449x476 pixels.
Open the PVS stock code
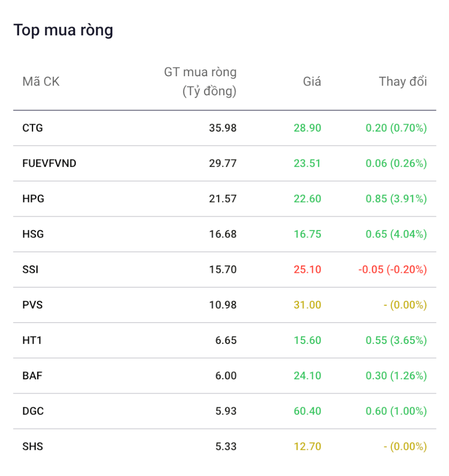[33, 305]
